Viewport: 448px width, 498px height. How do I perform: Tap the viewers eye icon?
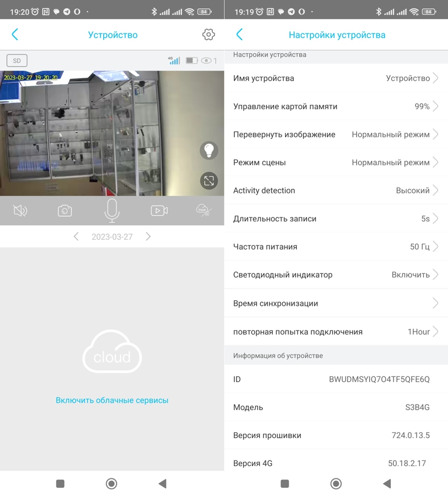207,60
